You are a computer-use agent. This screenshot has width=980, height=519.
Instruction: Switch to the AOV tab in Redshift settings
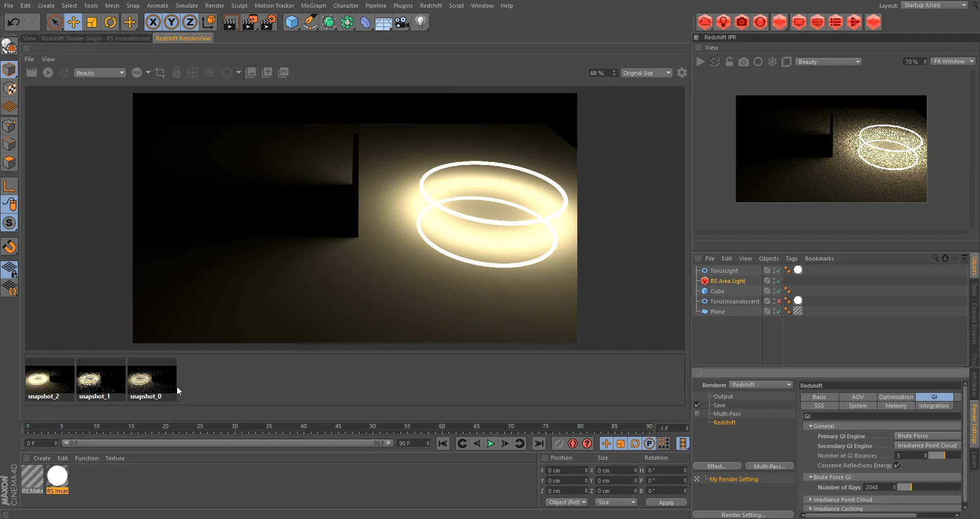pos(857,396)
